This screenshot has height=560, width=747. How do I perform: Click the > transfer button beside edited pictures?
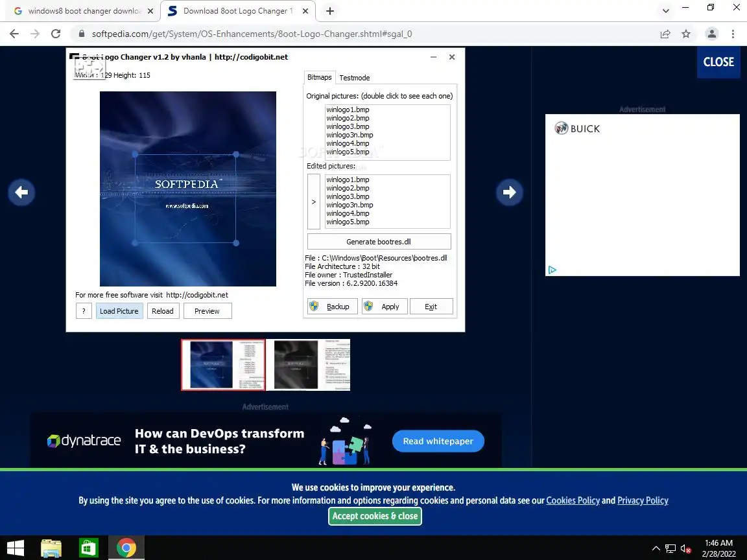[x=313, y=202]
